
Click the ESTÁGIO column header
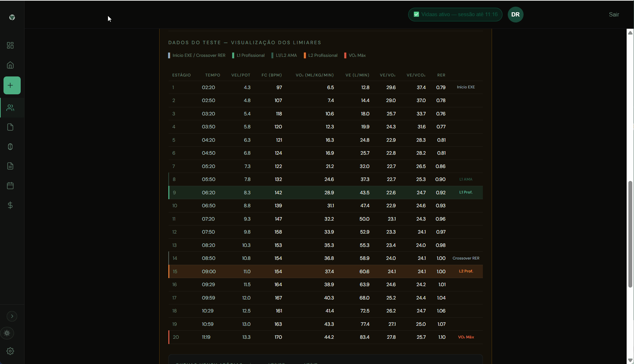pyautogui.click(x=181, y=75)
